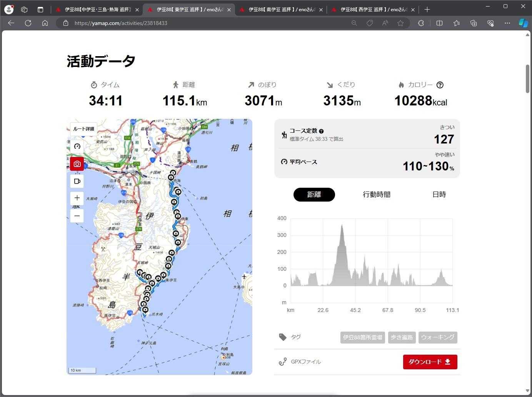Open the ルート詳細 route details
Image resolution: width=532 pixels, height=397 pixels.
[83, 129]
